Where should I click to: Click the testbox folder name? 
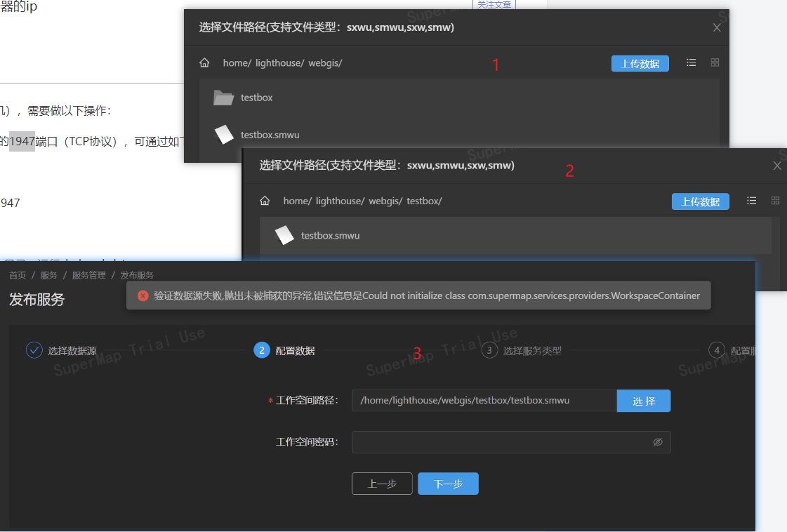pyautogui.click(x=256, y=98)
